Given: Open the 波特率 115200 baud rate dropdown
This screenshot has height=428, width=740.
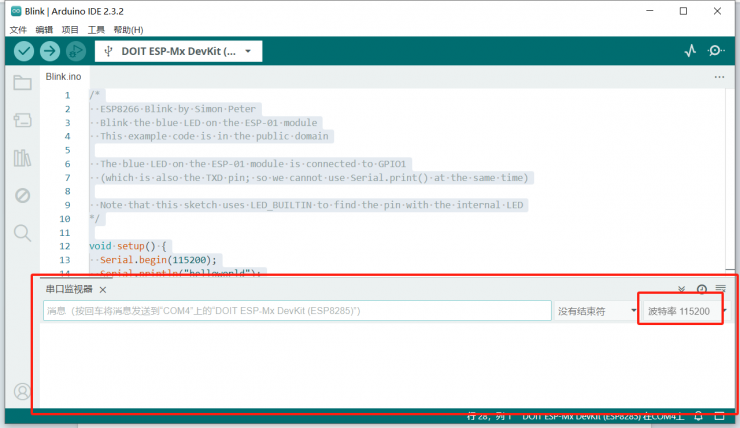Looking at the screenshot, I should 684,312.
